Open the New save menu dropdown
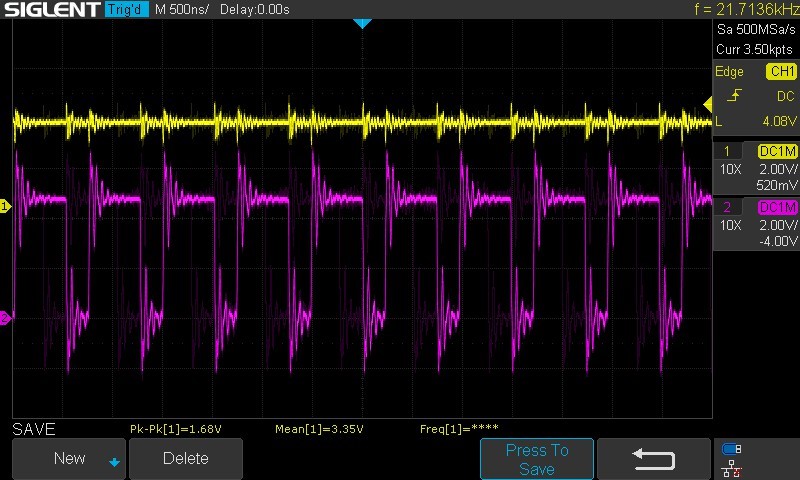The width and height of the screenshot is (800, 480). tap(69, 459)
